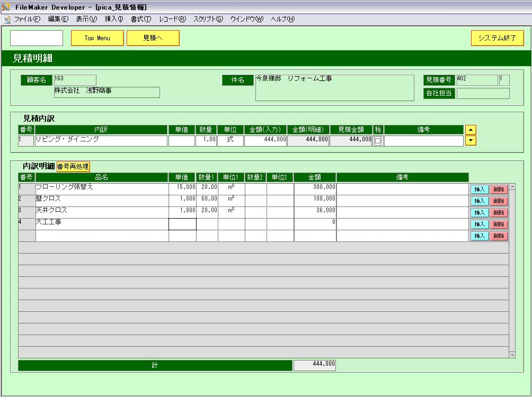This screenshot has width=532, height=397.
Task: Click the 金額(入力) field for リビング・ダイニング
Action: (x=265, y=141)
